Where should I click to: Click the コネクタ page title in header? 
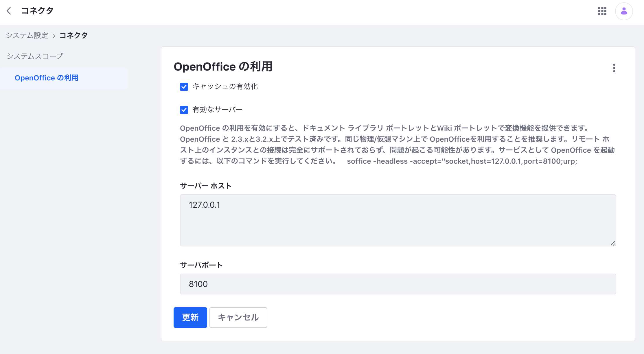[x=37, y=11]
